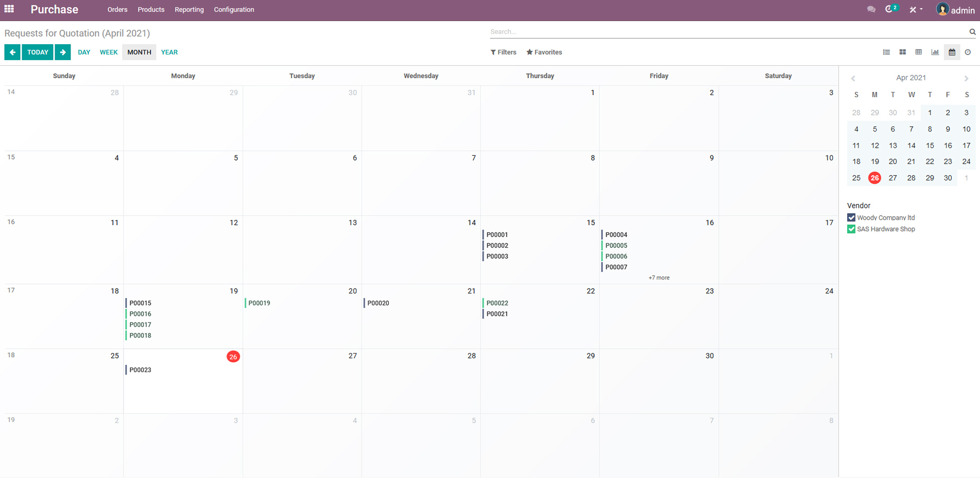
Task: Open the apps grid menu icon
Action: coord(9,9)
